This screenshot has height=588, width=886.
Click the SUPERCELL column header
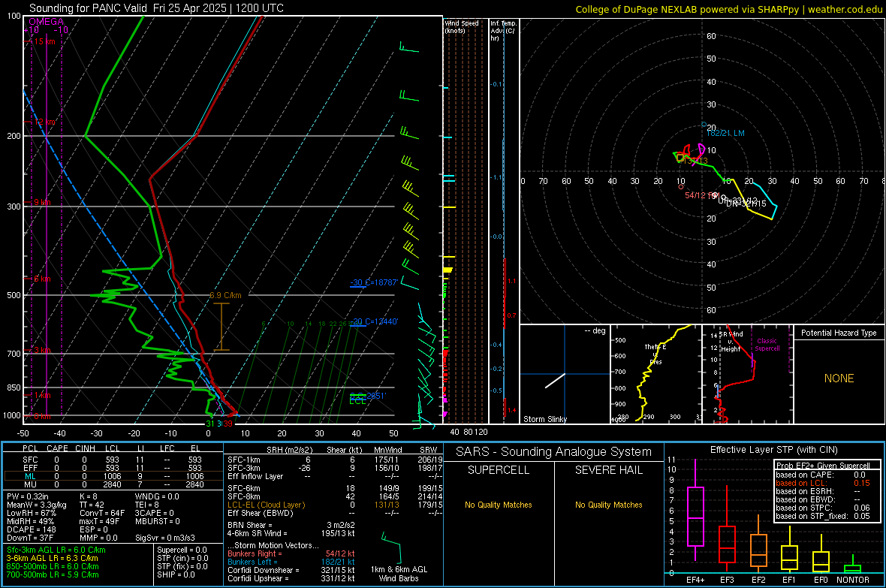[499, 470]
